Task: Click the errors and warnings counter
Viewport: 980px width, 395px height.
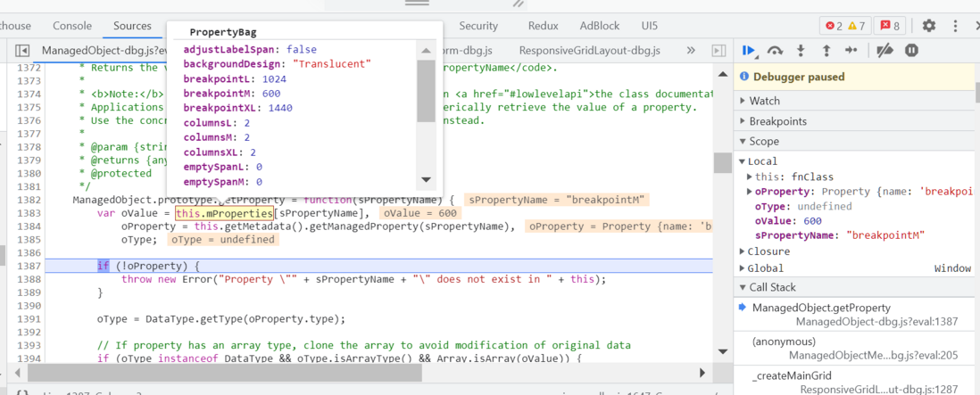Action: (844, 26)
